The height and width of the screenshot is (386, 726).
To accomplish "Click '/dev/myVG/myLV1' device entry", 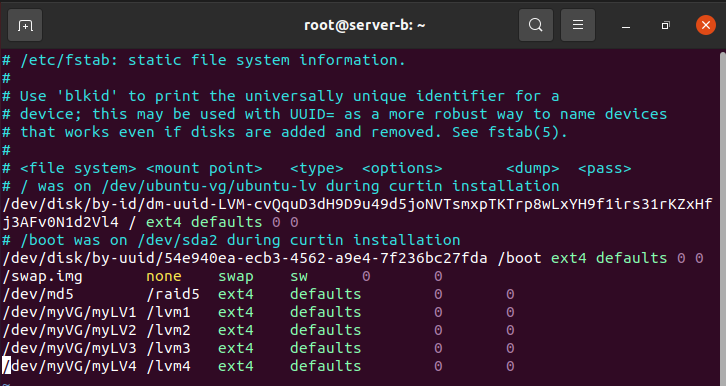I will (x=69, y=312).
